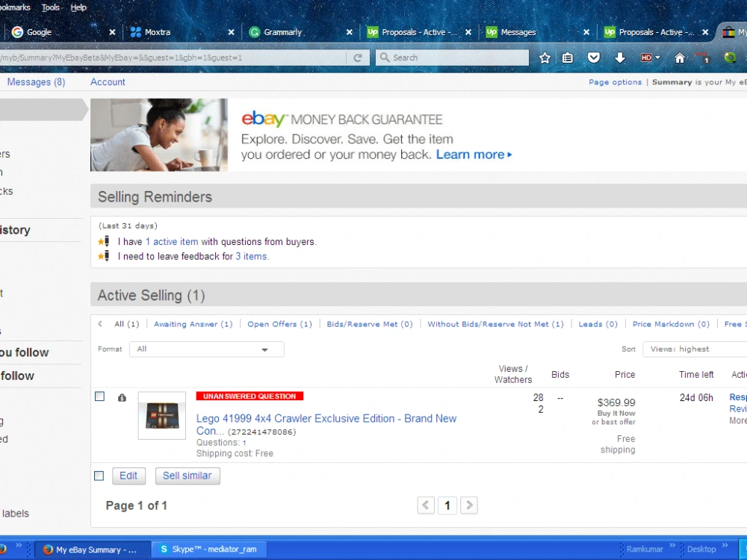Viewport: 747px width, 560px height.
Task: Click the bookmark star icon in toolbar
Action: 545,57
